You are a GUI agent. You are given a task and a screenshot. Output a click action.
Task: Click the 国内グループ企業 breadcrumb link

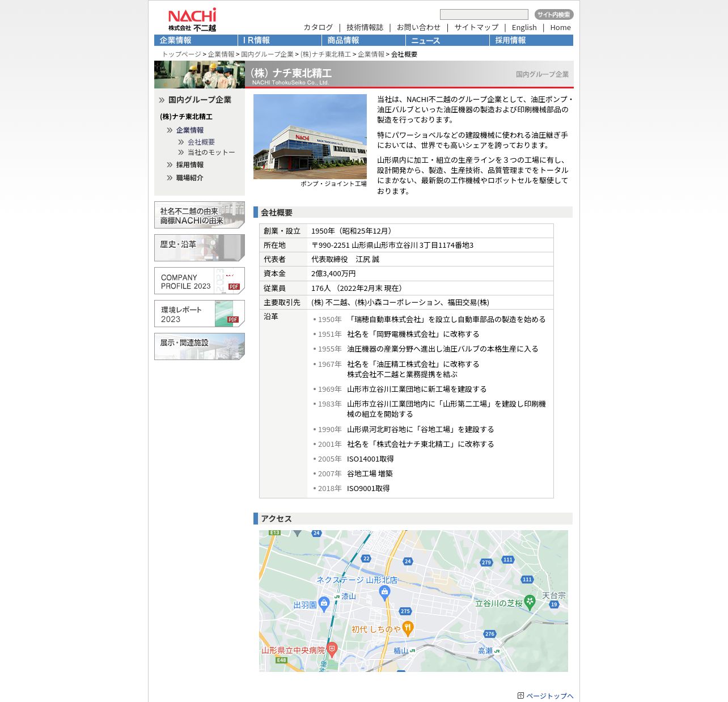(267, 54)
